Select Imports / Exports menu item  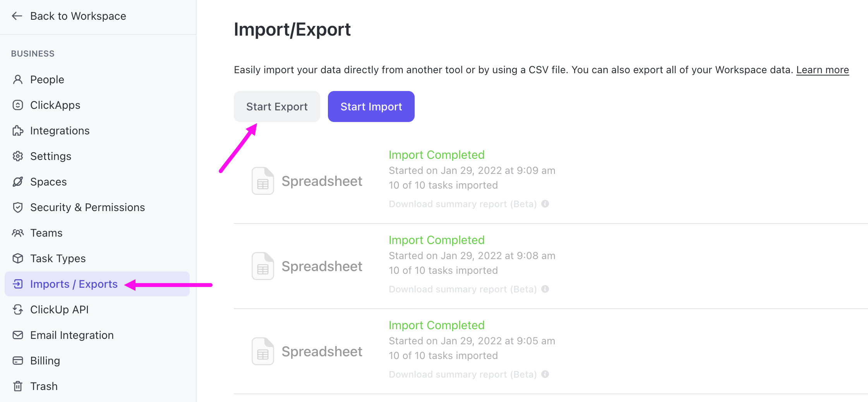click(x=74, y=284)
